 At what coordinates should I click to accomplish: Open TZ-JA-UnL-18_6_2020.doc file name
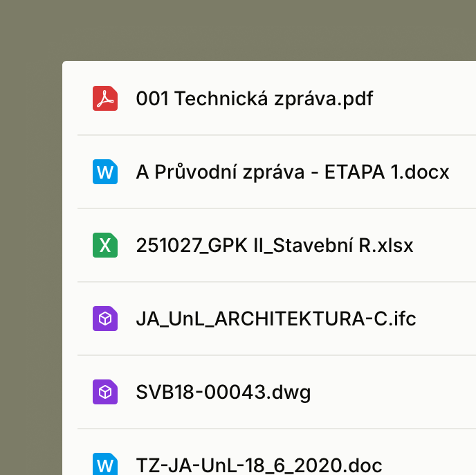259,465
